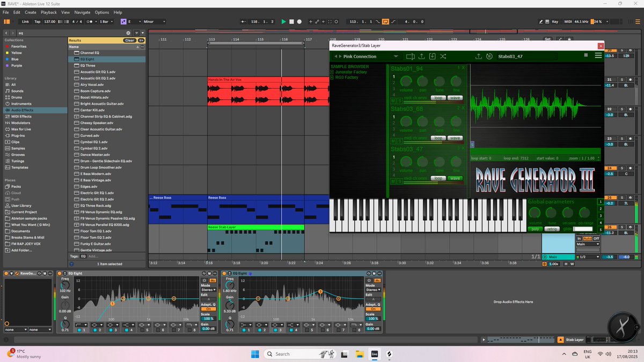Lock the arrangement with the lock icon
The image size is (644, 362).
[x=569, y=39]
